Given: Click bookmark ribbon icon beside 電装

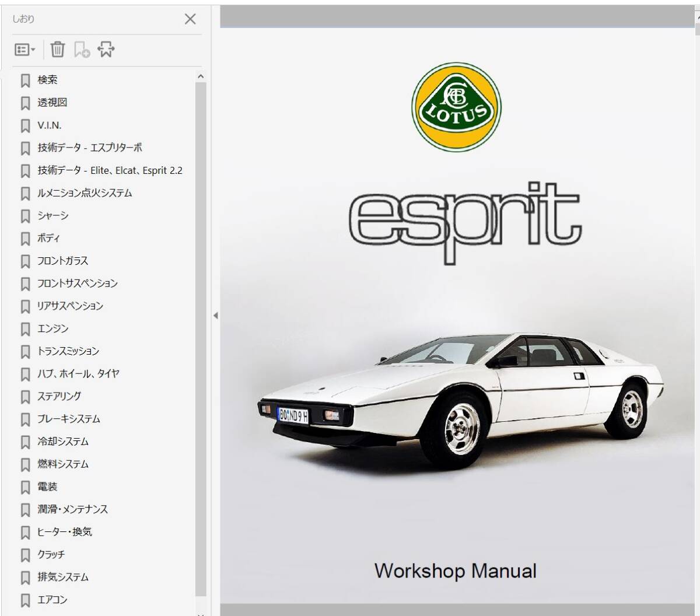Looking at the screenshot, I should [x=25, y=488].
